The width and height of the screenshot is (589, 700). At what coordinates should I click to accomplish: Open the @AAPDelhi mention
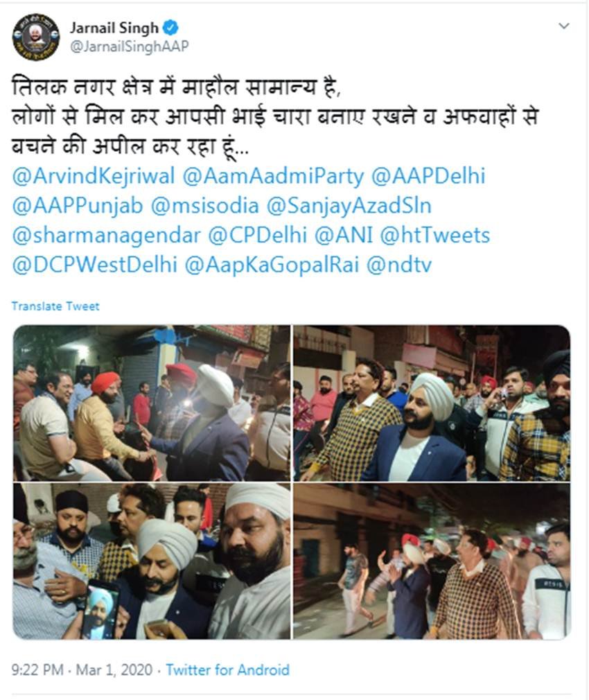click(428, 176)
